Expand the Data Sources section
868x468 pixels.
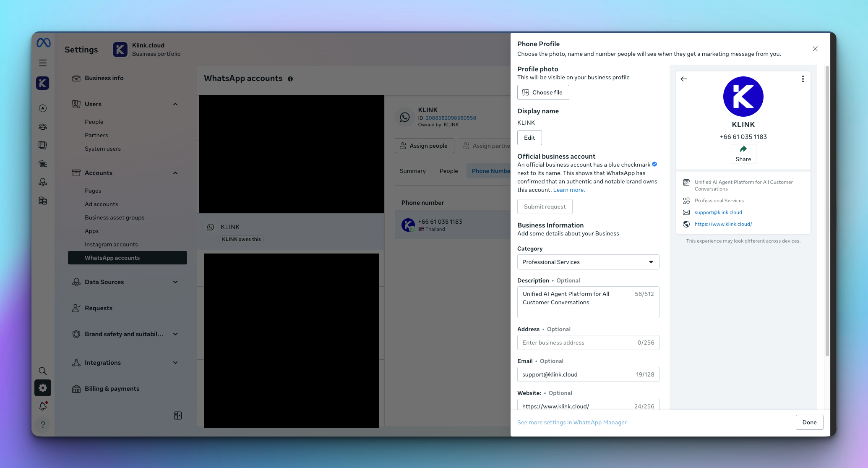pos(175,282)
